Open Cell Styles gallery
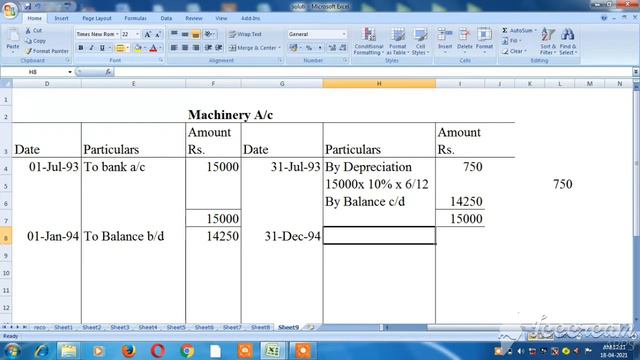 (x=420, y=41)
